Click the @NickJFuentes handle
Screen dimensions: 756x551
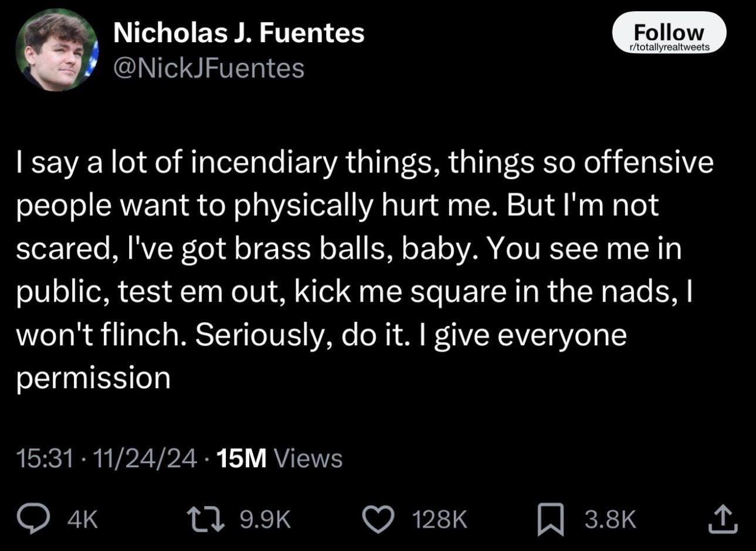pyautogui.click(x=208, y=68)
